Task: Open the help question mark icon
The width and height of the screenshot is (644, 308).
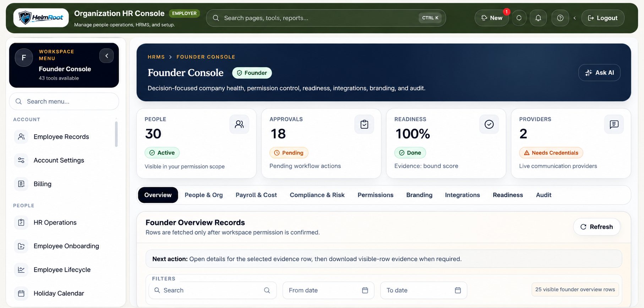Action: (x=560, y=18)
